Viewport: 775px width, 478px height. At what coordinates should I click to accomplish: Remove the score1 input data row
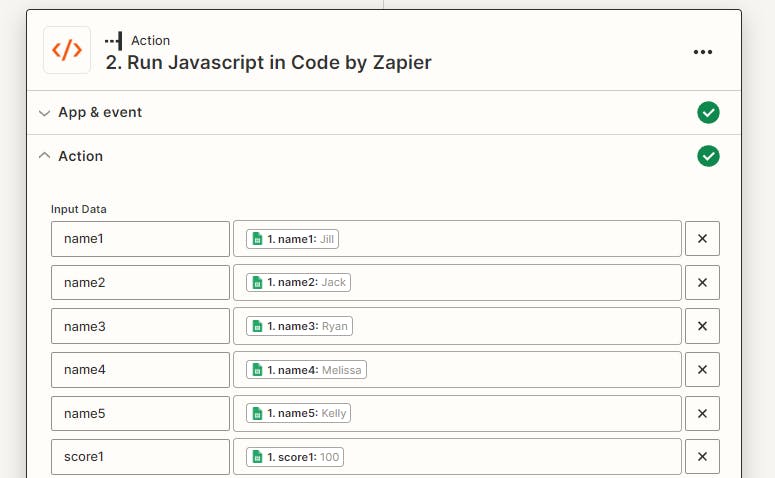click(702, 456)
